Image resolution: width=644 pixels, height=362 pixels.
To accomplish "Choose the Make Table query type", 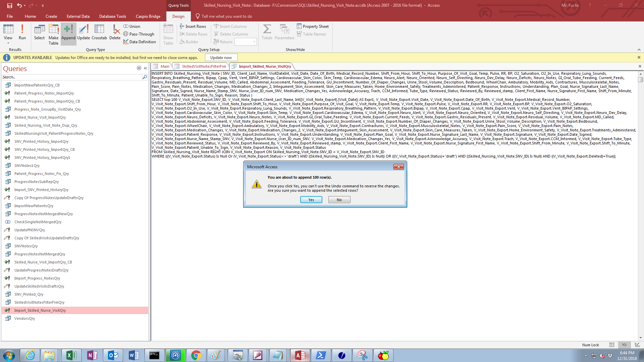I will click(x=53, y=34).
